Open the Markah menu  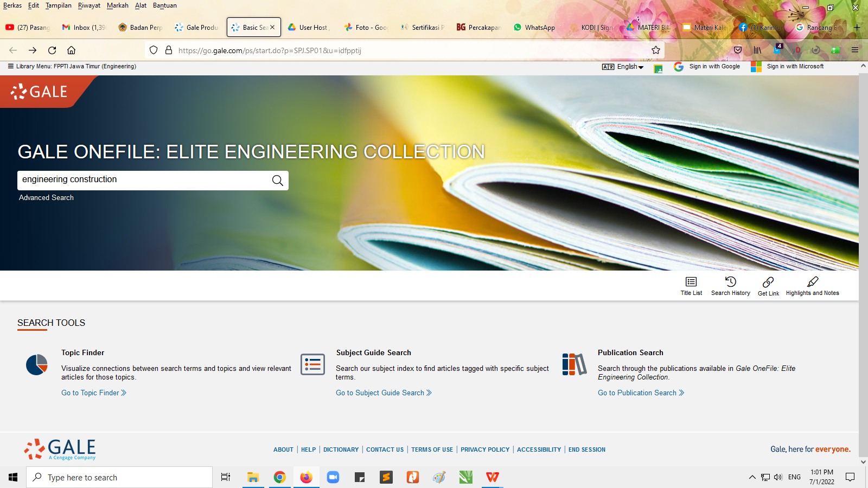click(118, 5)
